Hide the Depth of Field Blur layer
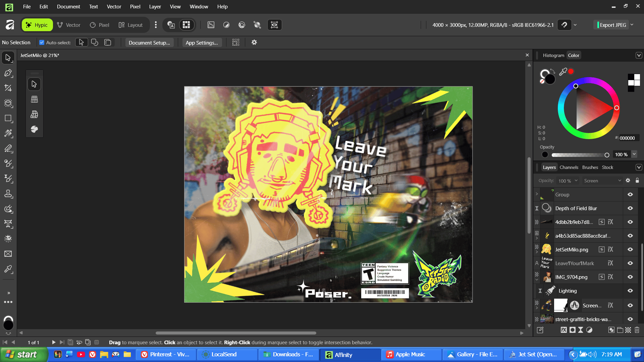Viewport: 644px width, 362px height. [630, 208]
